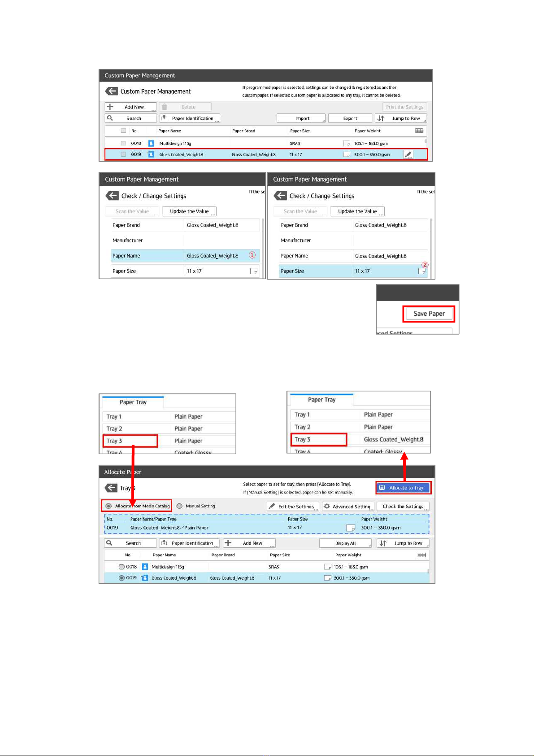Click the pencil edit icon on row 0019

(x=408, y=154)
